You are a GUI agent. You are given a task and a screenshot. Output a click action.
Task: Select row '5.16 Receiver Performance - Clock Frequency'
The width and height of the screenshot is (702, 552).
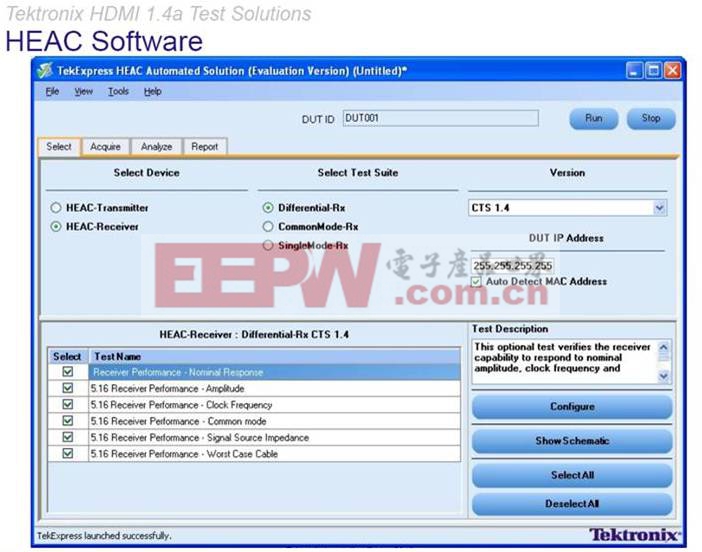pos(274,405)
